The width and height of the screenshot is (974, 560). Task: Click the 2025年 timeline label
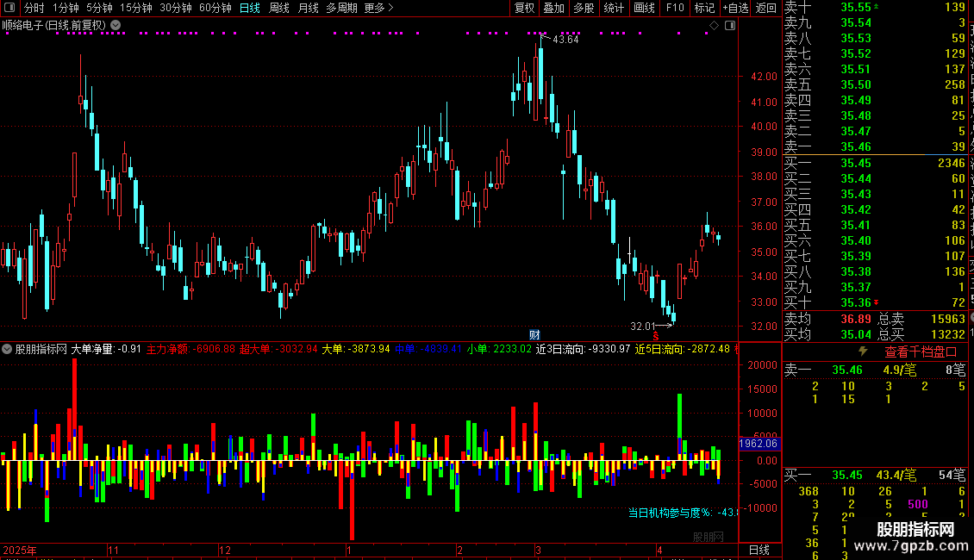(x=19, y=550)
